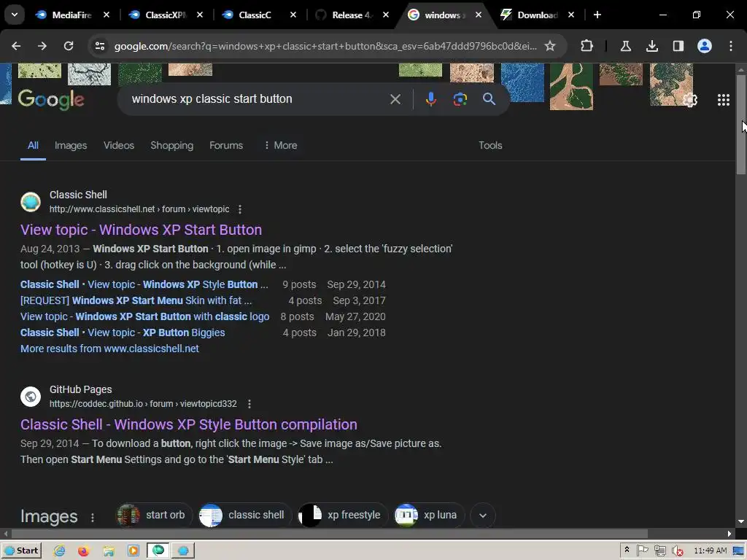Image resolution: width=747 pixels, height=560 pixels.
Task: Select the Videos search filter
Action: pyautogui.click(x=119, y=145)
